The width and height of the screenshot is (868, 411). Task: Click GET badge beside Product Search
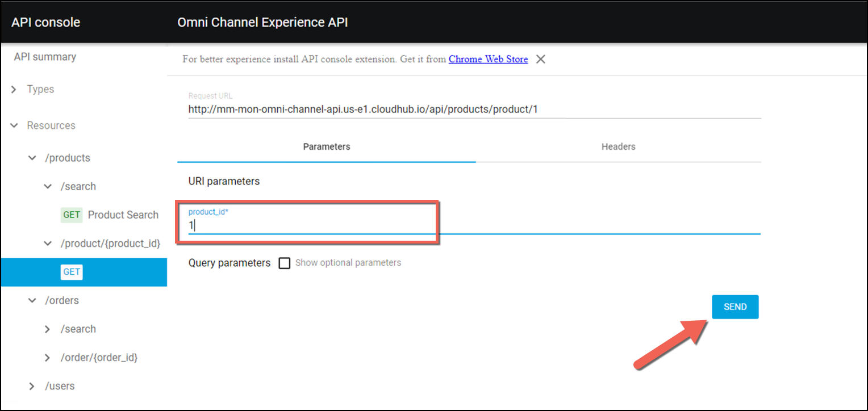coord(72,215)
